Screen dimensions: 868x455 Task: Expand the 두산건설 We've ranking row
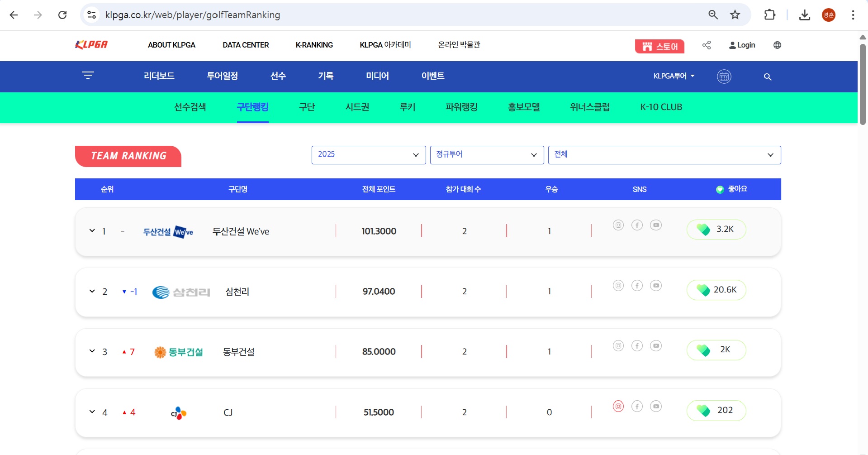(91, 231)
